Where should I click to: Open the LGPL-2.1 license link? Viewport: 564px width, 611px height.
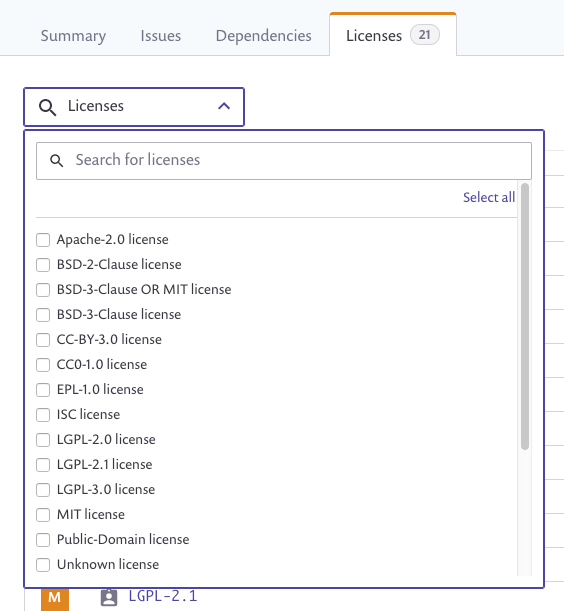pos(163,596)
